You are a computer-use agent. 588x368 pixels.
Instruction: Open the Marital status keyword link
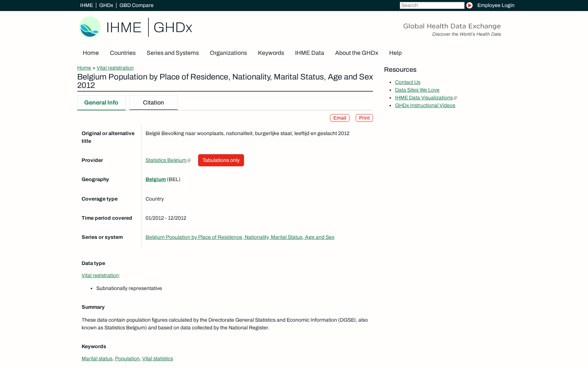[97, 358]
